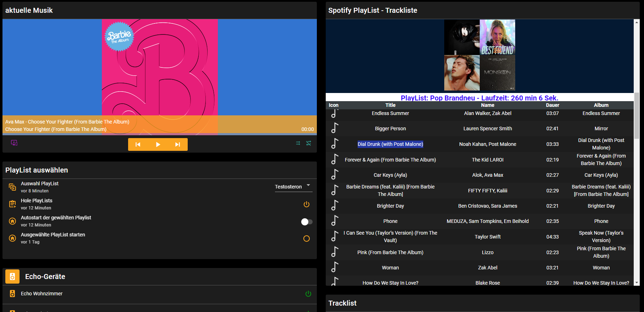The width and height of the screenshot is (644, 312).
Task: Click Ava Max Choose Your Fighter label
Action: (x=67, y=122)
